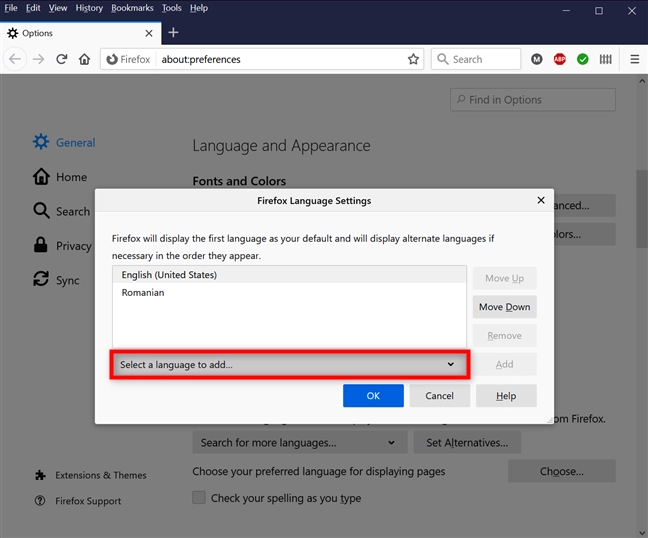
Task: Select English (United States) in list
Action: pos(289,275)
